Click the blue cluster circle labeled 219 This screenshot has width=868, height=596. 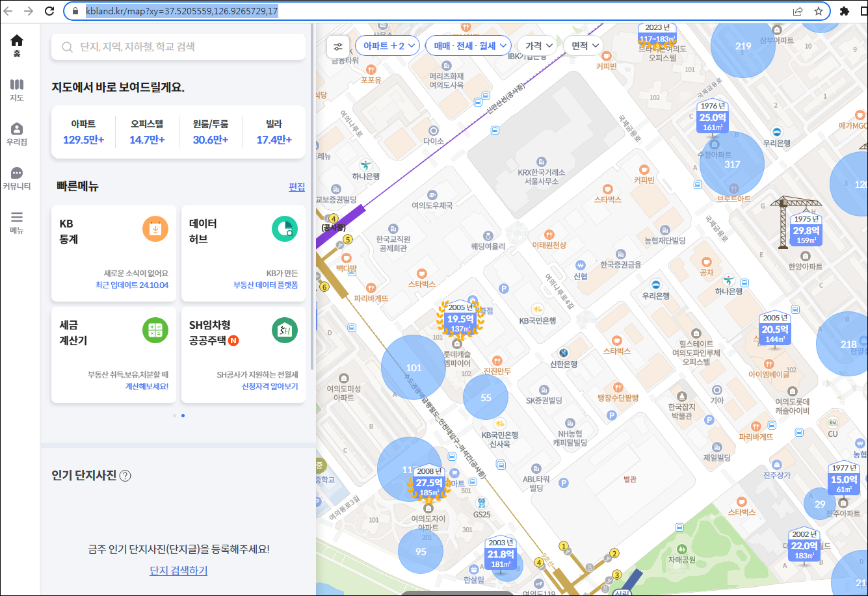click(743, 46)
